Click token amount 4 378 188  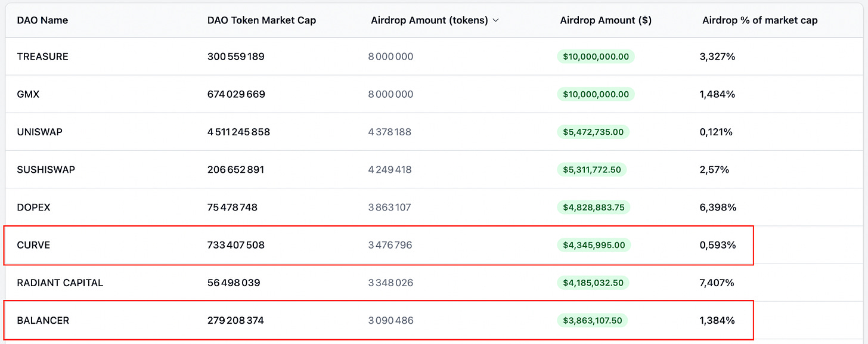tap(390, 132)
